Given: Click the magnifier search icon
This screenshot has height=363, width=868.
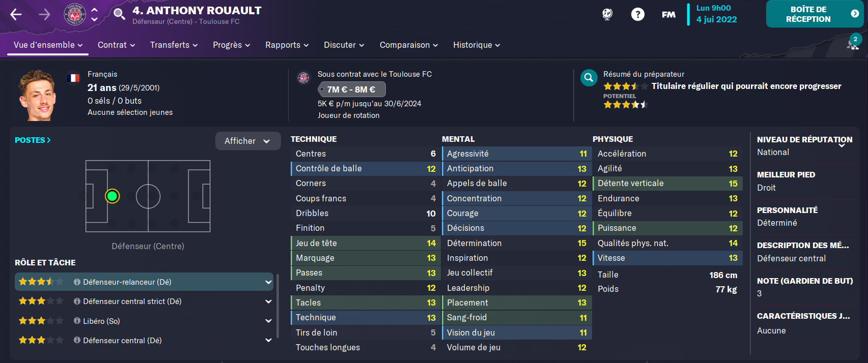Looking at the screenshot, I should point(119,14).
